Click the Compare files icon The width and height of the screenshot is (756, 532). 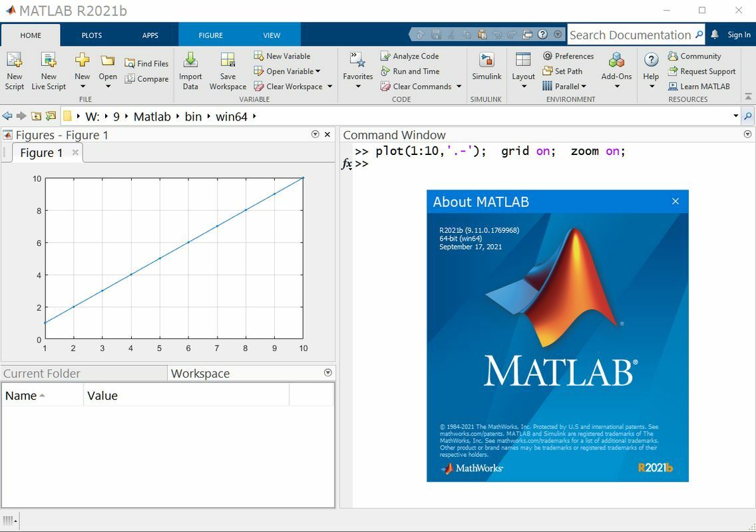click(x=130, y=79)
